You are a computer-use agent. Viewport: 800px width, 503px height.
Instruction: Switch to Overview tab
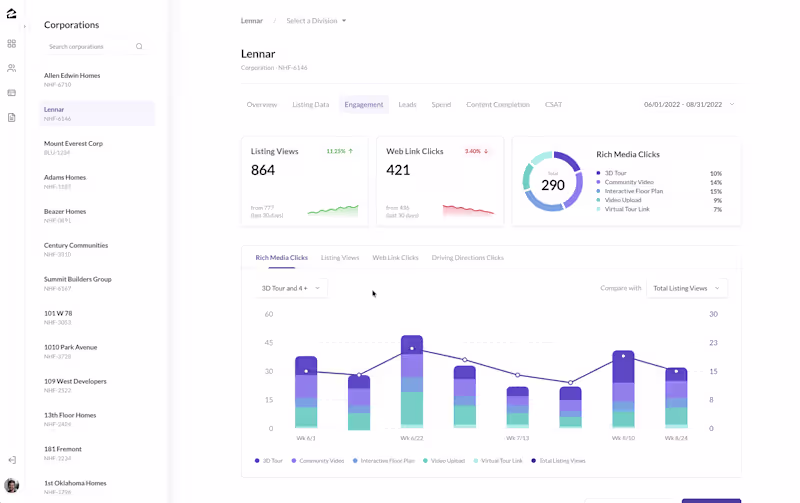pyautogui.click(x=262, y=105)
